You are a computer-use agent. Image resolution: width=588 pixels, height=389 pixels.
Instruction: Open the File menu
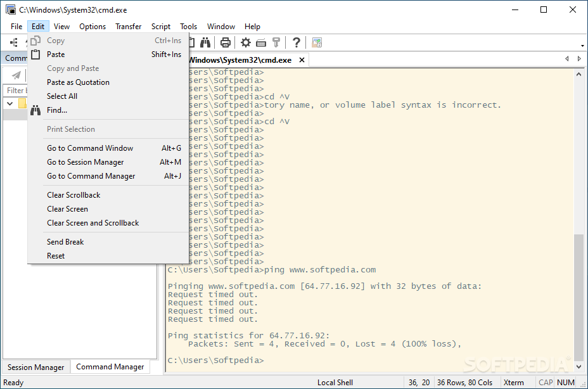tap(16, 26)
